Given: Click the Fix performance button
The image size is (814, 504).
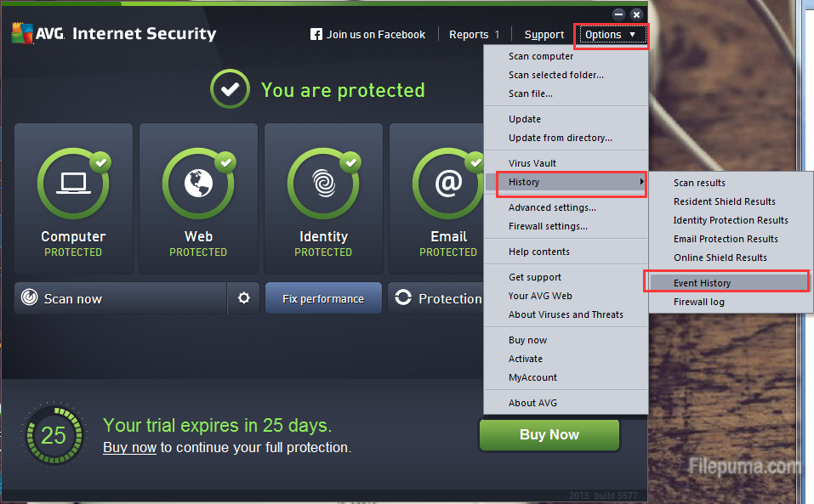Looking at the screenshot, I should (323, 299).
